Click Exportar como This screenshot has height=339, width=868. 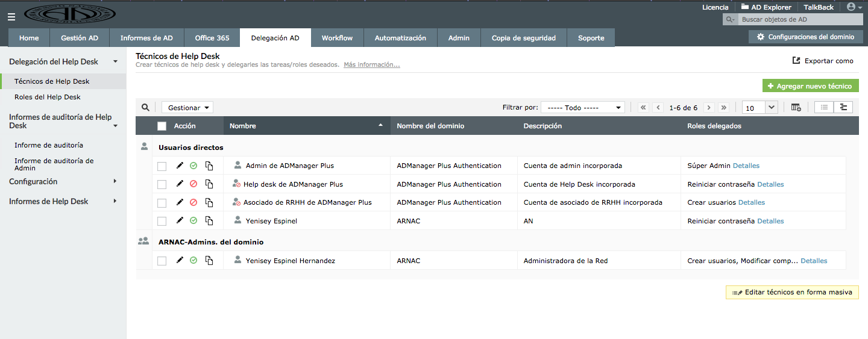(823, 60)
